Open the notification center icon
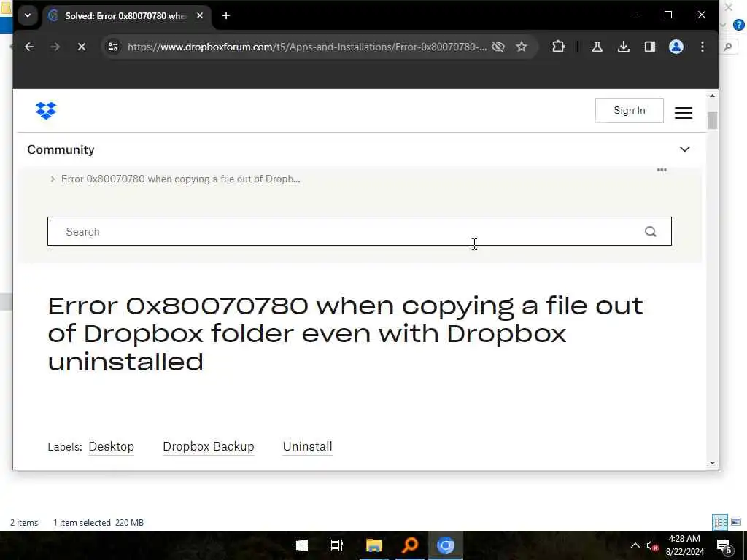This screenshot has width=747, height=560. pos(724,545)
